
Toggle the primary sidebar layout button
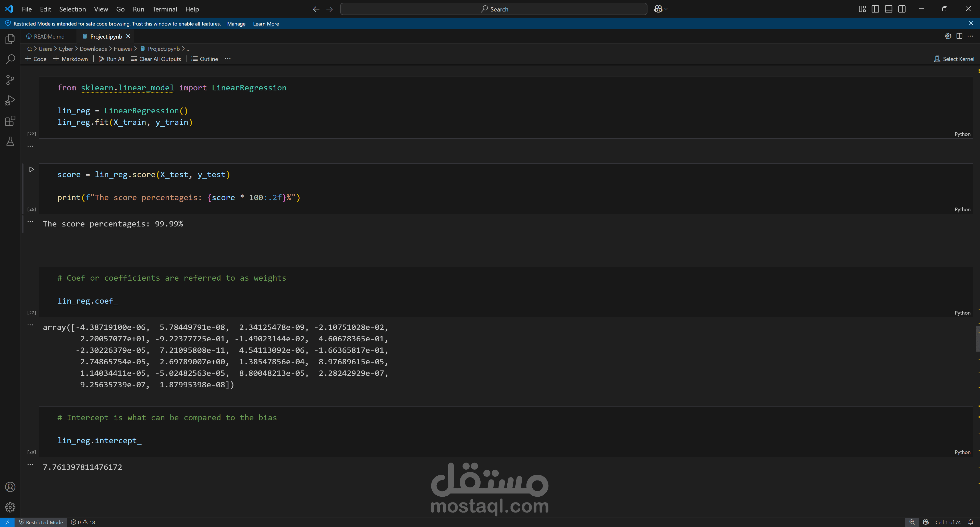point(875,9)
